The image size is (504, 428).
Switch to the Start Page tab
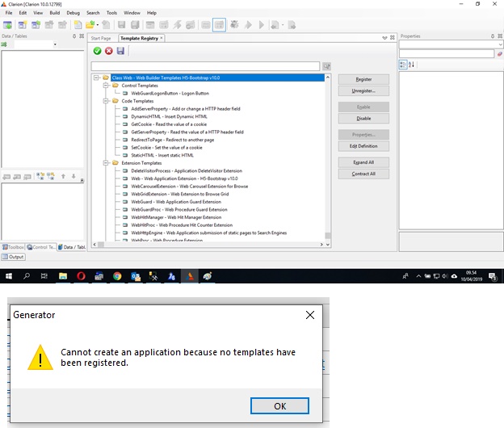(x=101, y=38)
